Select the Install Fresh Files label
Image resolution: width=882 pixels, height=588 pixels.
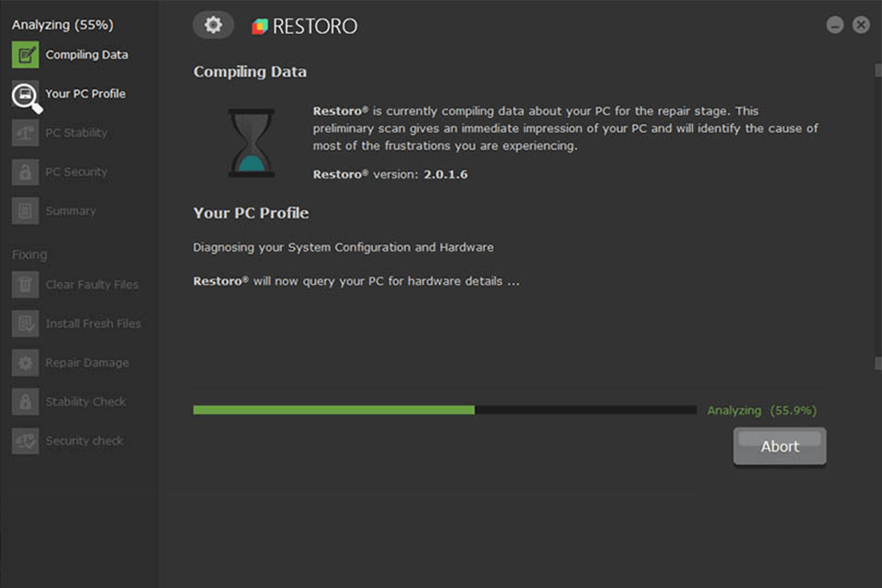(x=93, y=323)
